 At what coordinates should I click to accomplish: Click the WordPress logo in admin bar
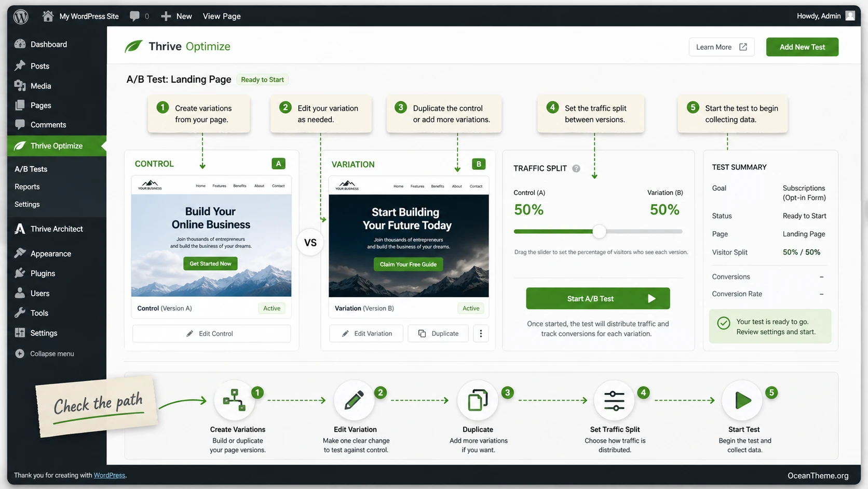(21, 16)
